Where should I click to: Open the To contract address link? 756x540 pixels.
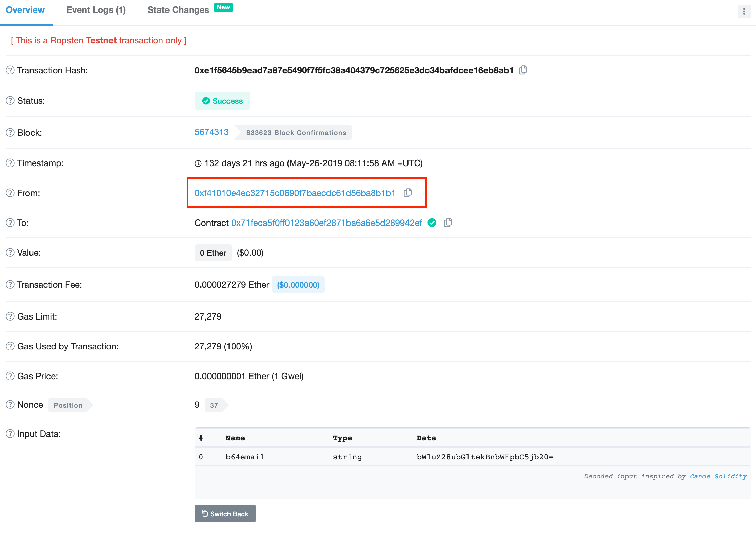tap(326, 223)
